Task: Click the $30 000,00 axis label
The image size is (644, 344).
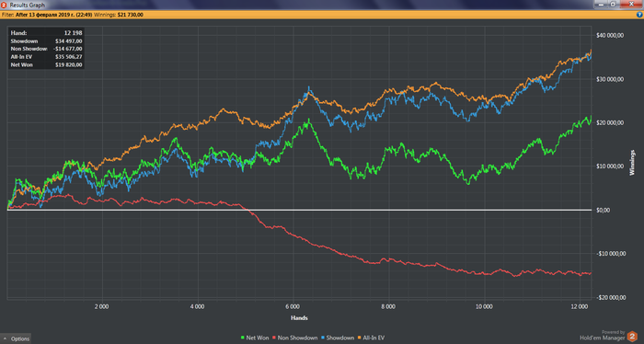Action: pyautogui.click(x=610, y=79)
